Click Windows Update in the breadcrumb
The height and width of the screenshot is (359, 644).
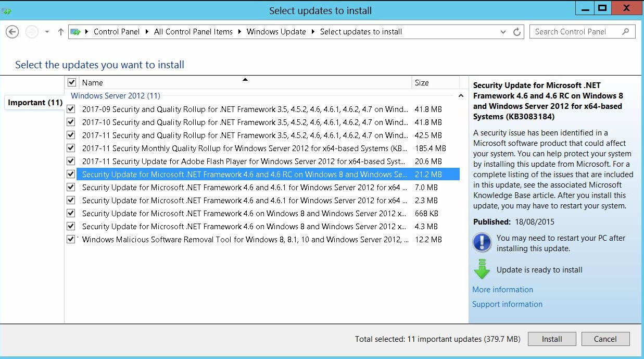276,32
